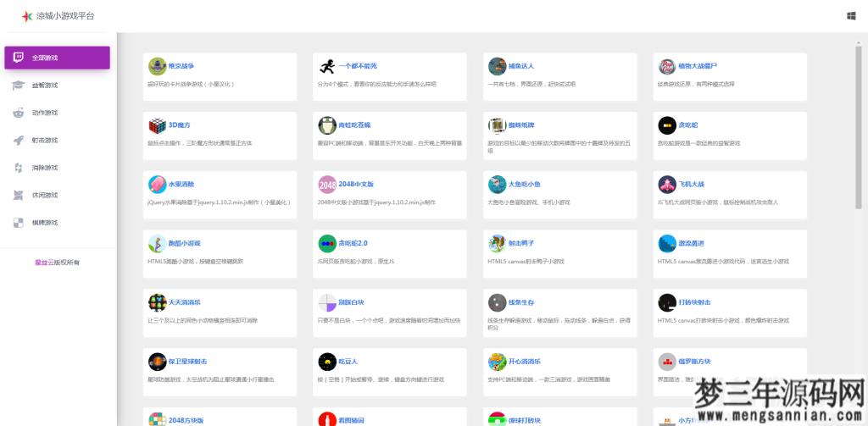This screenshot has width=868, height=426.
Task: Click the shark icon for 大鱼吃小鱼
Action: (497, 185)
